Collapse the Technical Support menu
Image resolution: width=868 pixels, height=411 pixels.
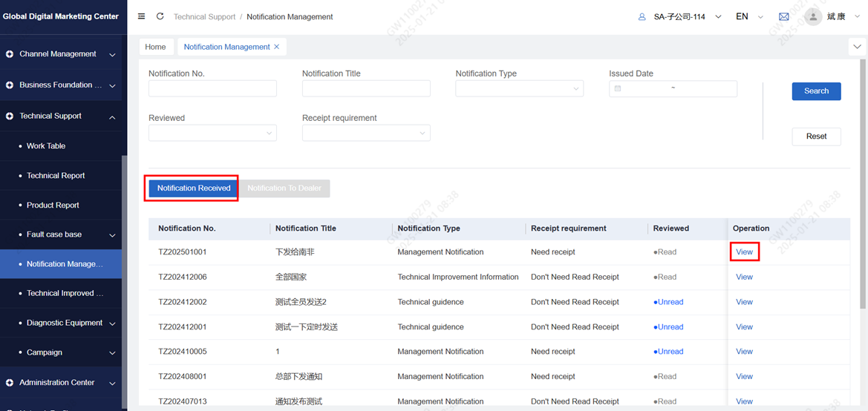[112, 116]
